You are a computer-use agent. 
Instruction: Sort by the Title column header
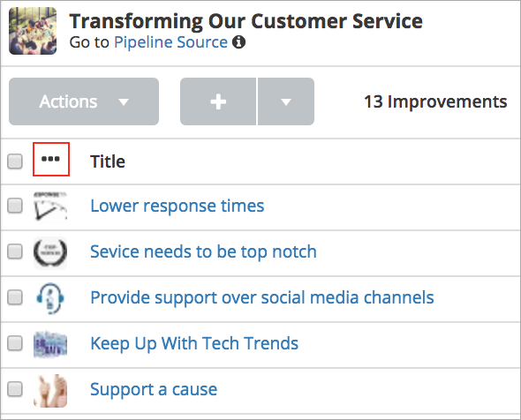coord(108,161)
